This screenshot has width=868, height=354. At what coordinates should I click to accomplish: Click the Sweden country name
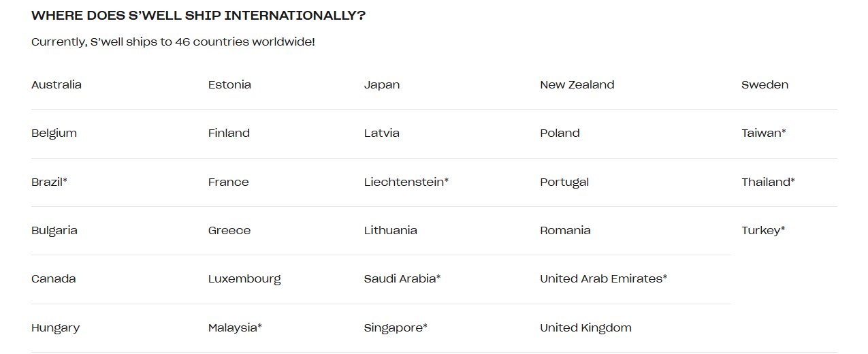point(765,85)
